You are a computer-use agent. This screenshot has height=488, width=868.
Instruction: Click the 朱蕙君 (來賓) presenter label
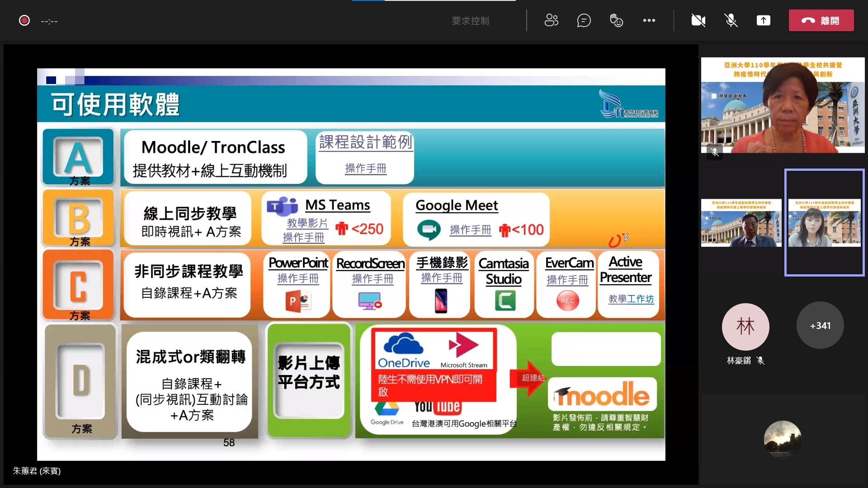[37, 471]
